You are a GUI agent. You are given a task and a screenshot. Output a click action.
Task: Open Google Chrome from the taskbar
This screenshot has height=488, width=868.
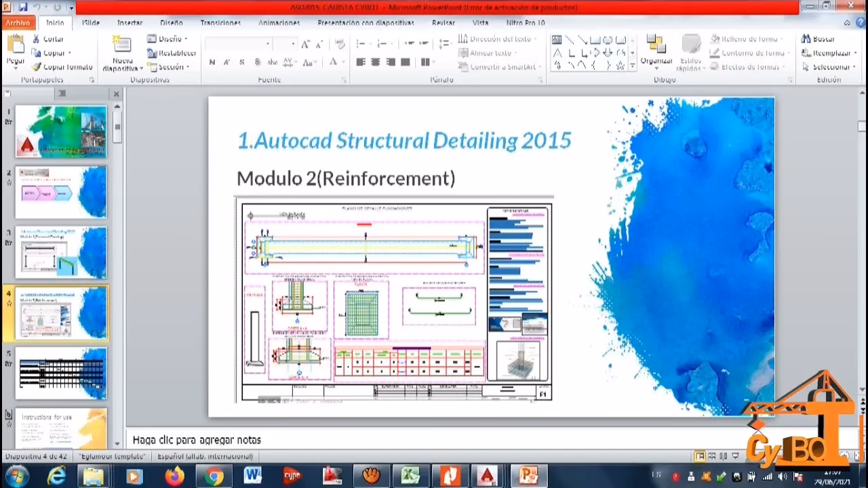214,476
